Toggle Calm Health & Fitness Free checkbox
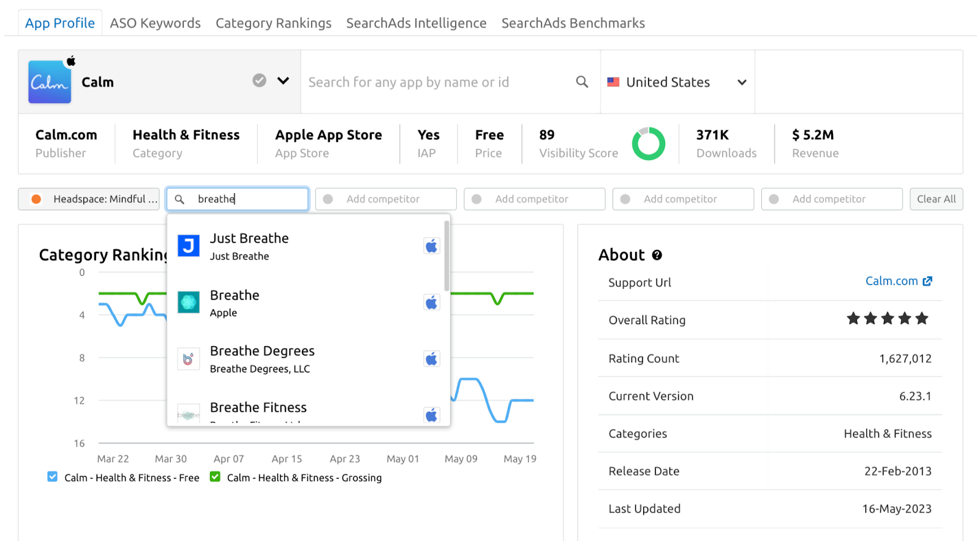 (53, 477)
